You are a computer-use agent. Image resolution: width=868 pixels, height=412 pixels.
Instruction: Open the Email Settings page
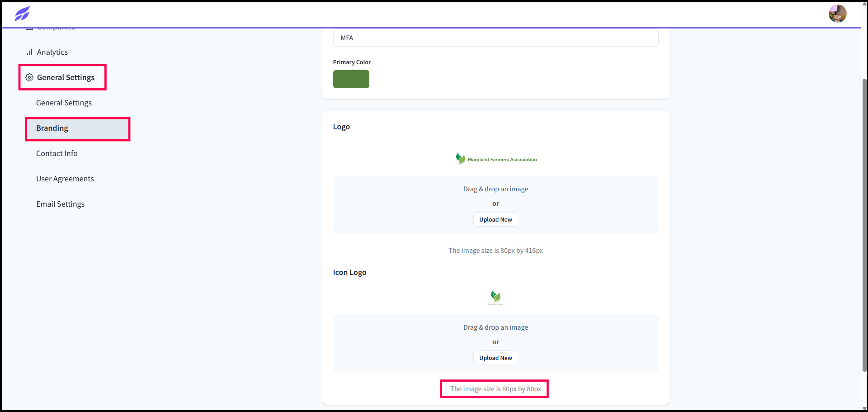61,204
